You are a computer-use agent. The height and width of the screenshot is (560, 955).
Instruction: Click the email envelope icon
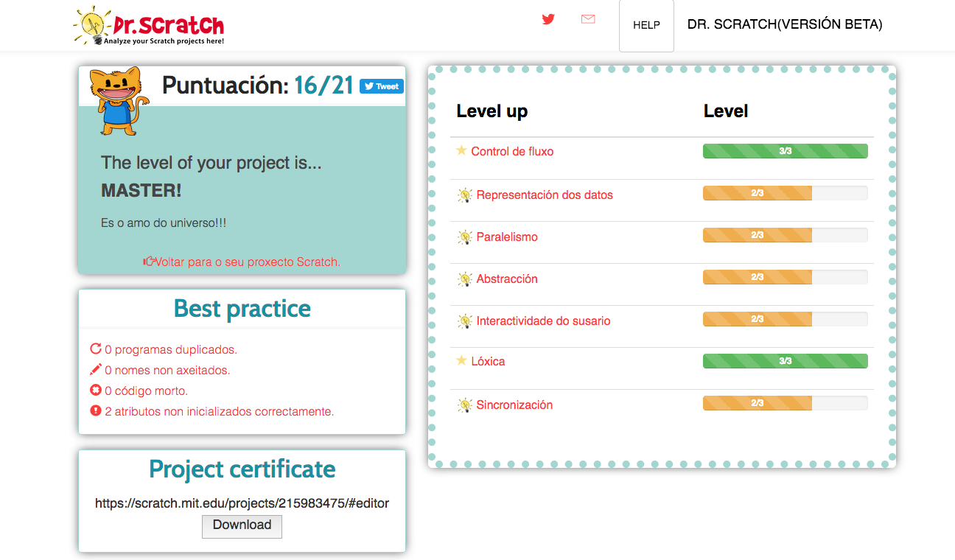[x=588, y=20]
